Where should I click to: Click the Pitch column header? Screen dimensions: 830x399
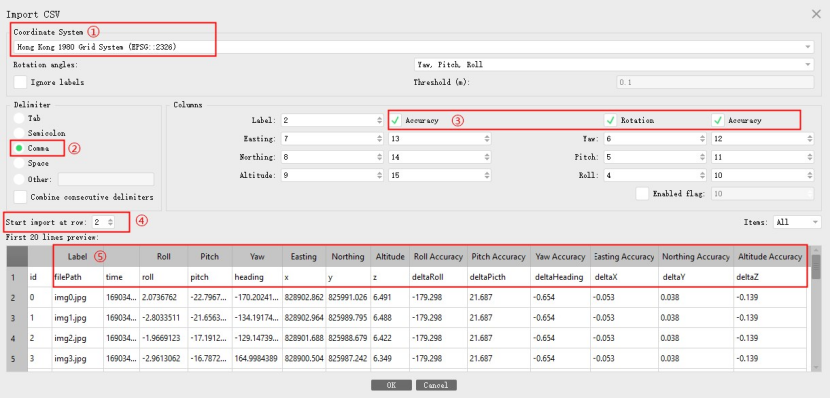210,257
